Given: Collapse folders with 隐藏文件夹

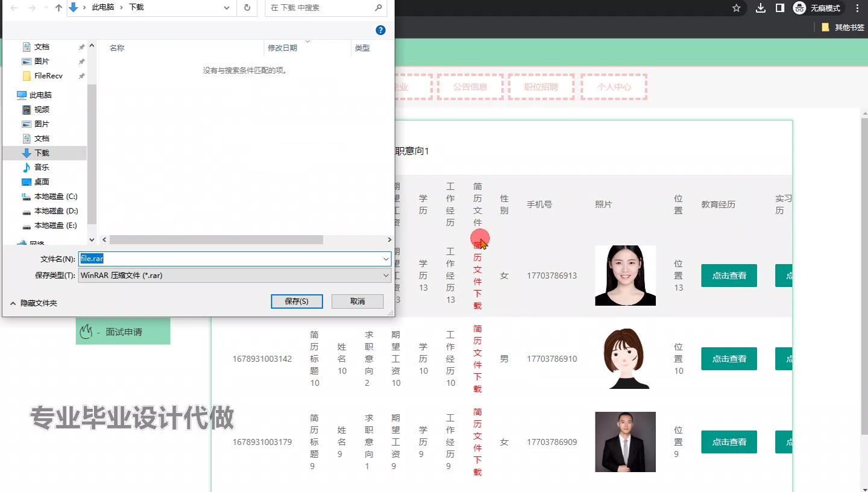Looking at the screenshot, I should (x=34, y=303).
